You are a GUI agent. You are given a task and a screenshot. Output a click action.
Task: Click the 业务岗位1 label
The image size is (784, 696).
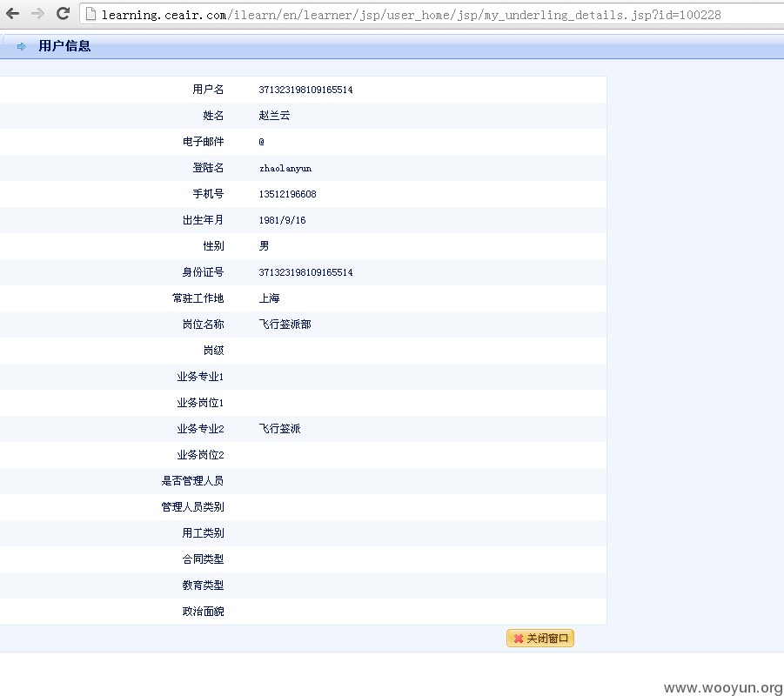click(x=200, y=403)
